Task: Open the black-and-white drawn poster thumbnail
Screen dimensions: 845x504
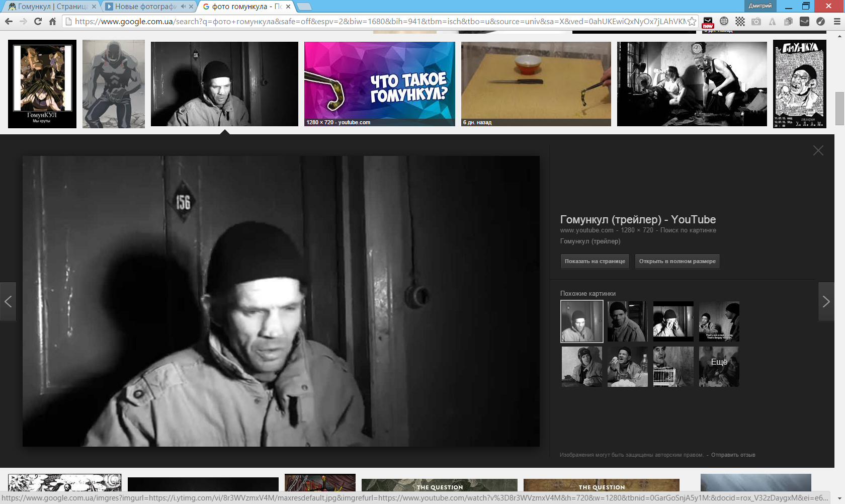Action: point(800,84)
